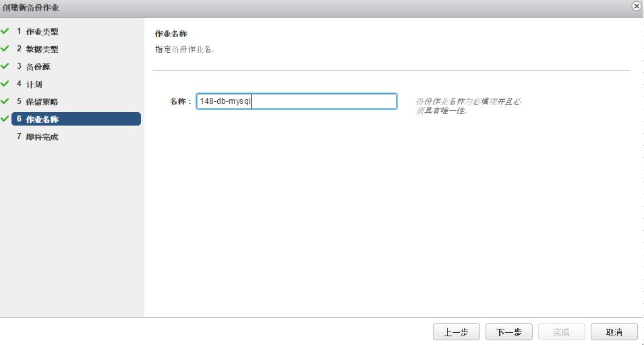
Task: Click the green checkmark beside 作业名称
Action: [x=5, y=118]
